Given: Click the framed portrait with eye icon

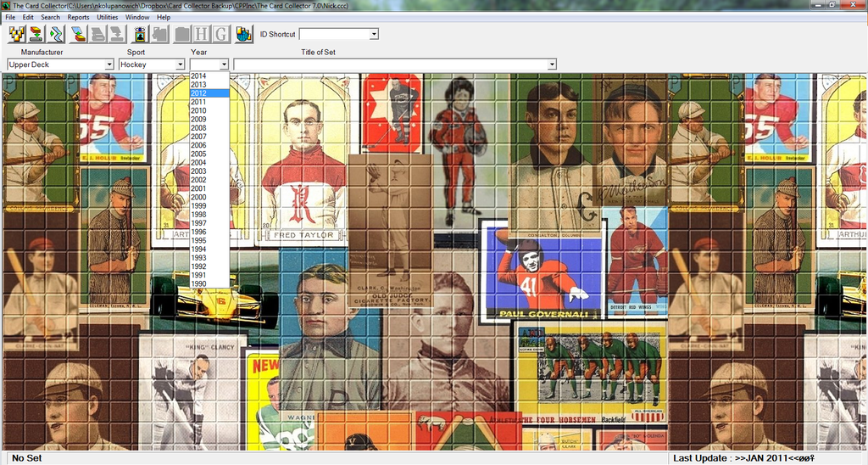Looking at the screenshot, I should (x=140, y=34).
